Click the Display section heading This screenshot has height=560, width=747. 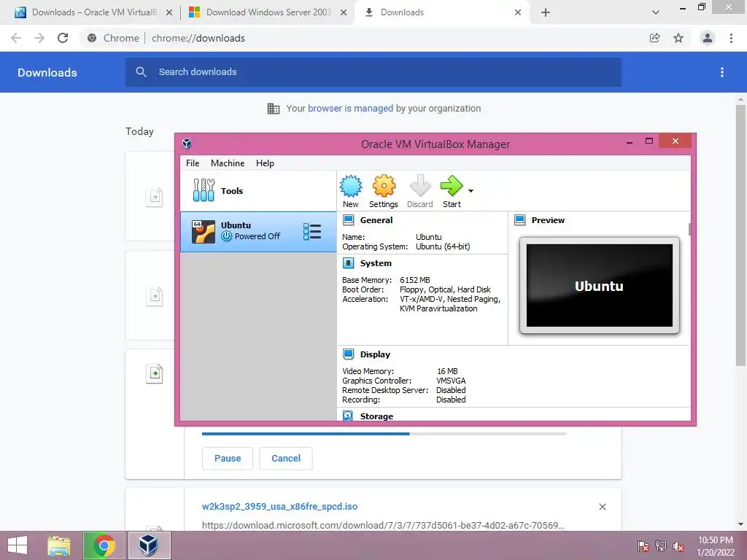coord(375,354)
